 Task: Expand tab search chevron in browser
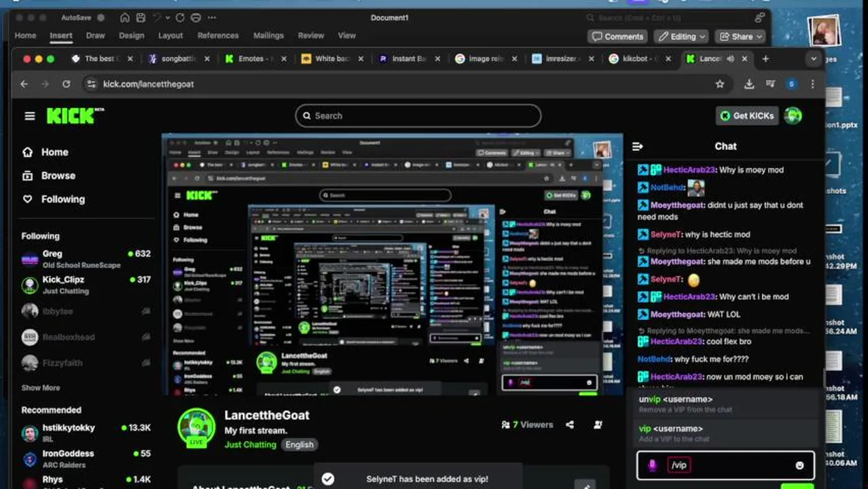[x=813, y=59]
